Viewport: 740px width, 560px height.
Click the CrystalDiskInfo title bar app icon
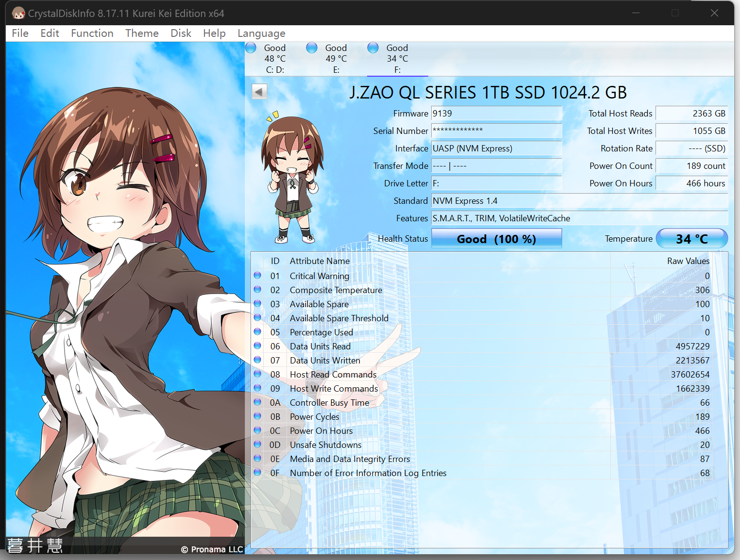tap(18, 13)
